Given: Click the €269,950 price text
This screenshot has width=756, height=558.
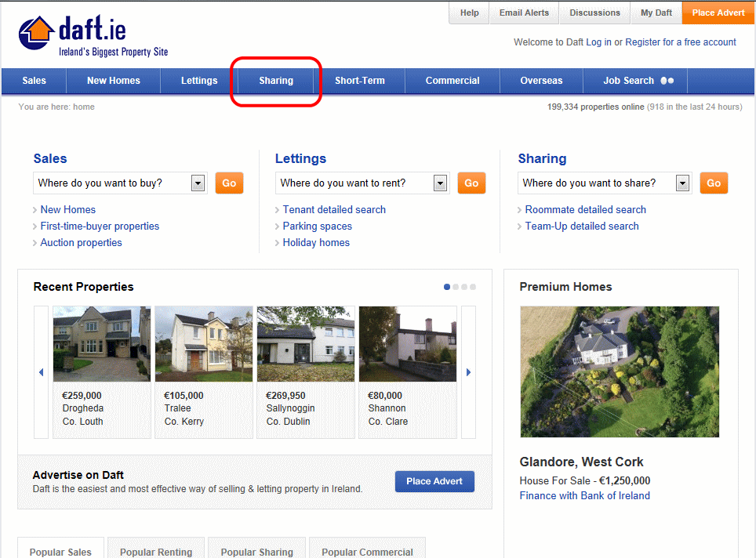Looking at the screenshot, I should click(285, 396).
